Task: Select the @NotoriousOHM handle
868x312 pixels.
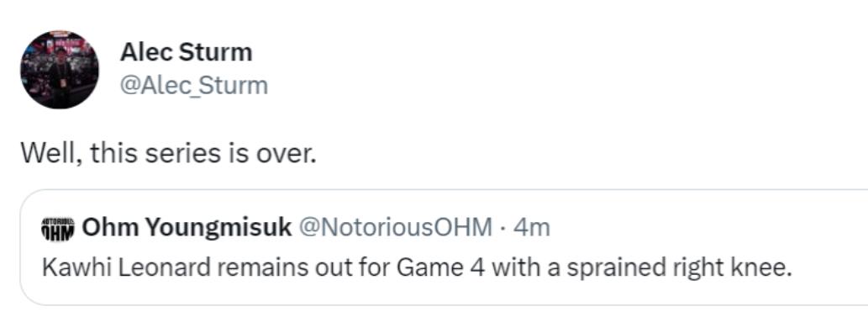Action: (395, 227)
